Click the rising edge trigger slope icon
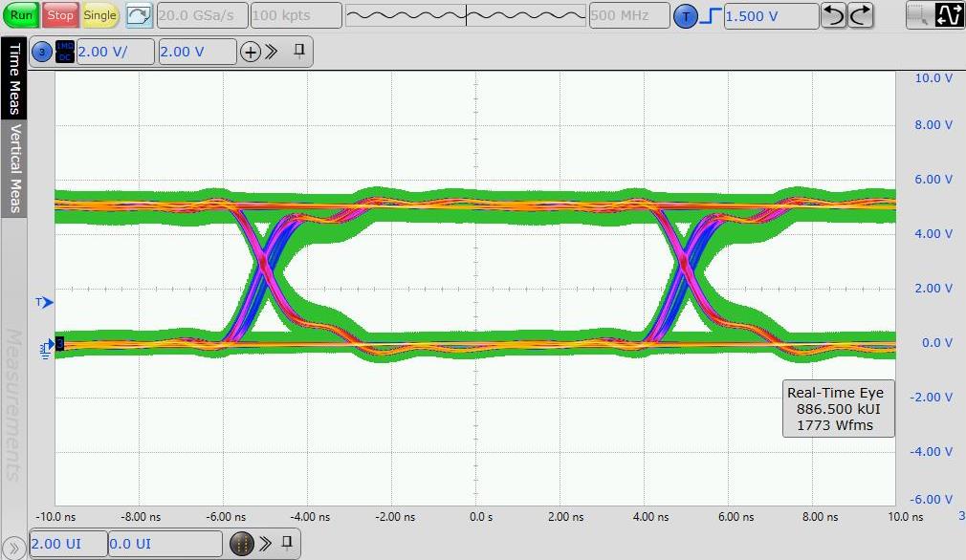966x560 pixels. click(x=711, y=16)
